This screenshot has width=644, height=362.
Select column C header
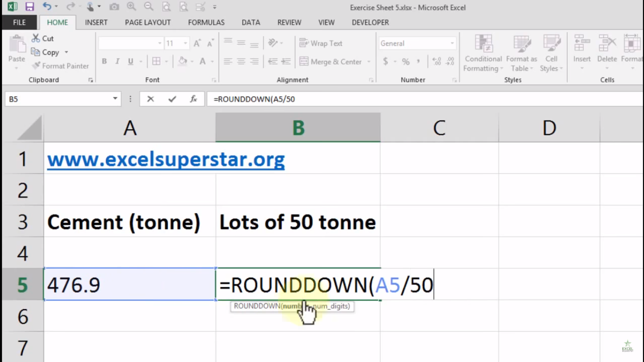click(439, 127)
